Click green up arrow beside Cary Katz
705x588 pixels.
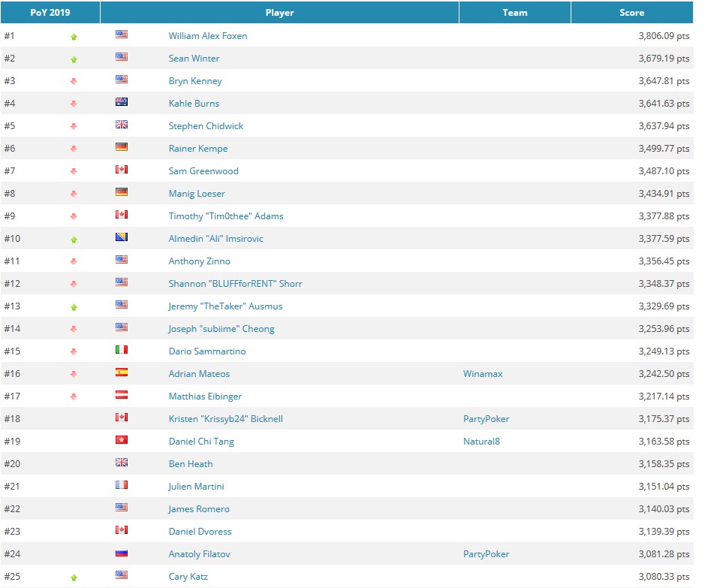74,577
